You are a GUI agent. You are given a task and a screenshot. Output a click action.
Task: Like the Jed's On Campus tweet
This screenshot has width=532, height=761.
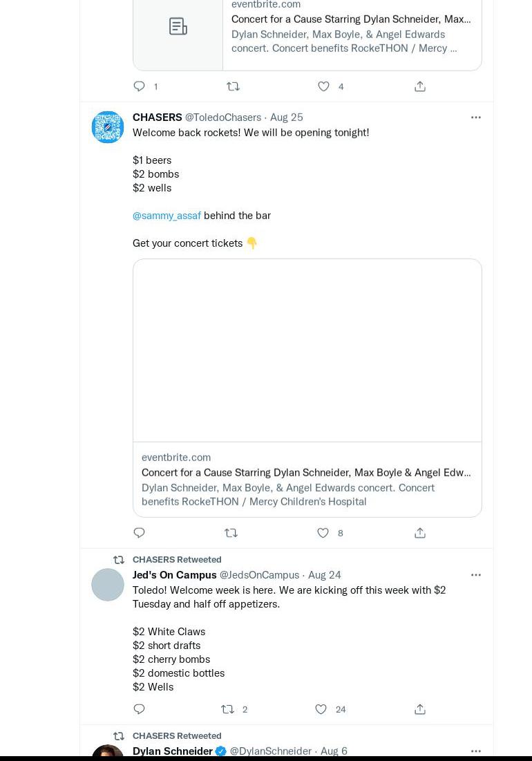321,709
